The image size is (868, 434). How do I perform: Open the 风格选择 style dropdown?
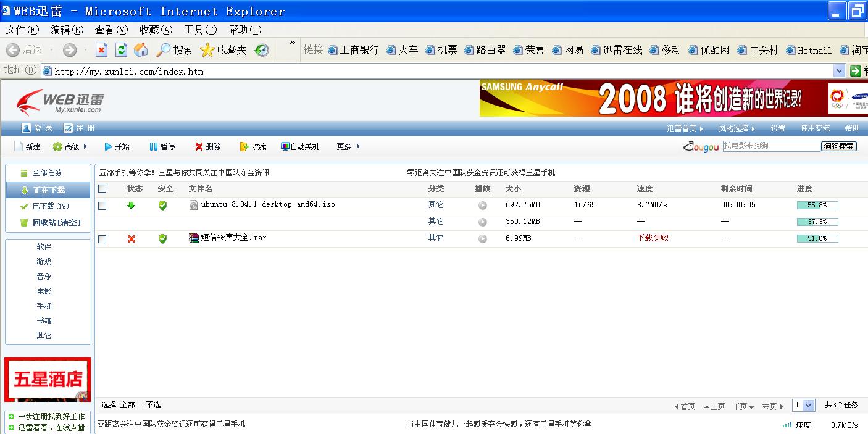(737, 128)
